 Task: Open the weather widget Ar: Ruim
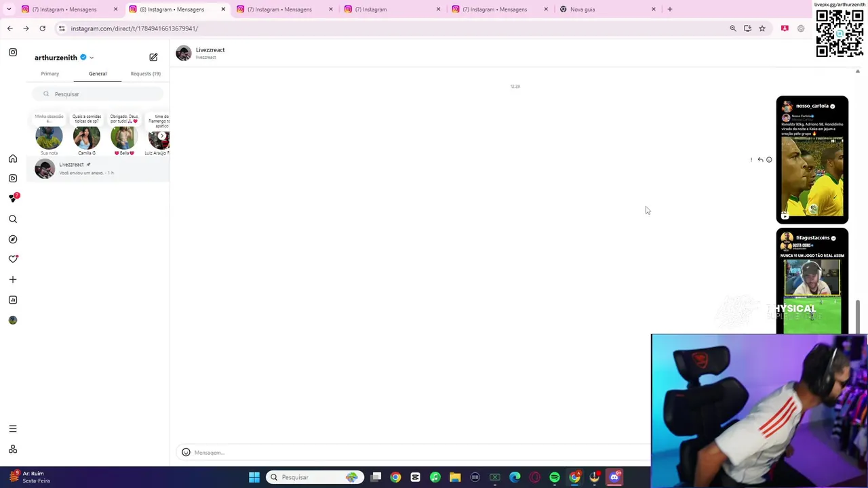(x=28, y=477)
